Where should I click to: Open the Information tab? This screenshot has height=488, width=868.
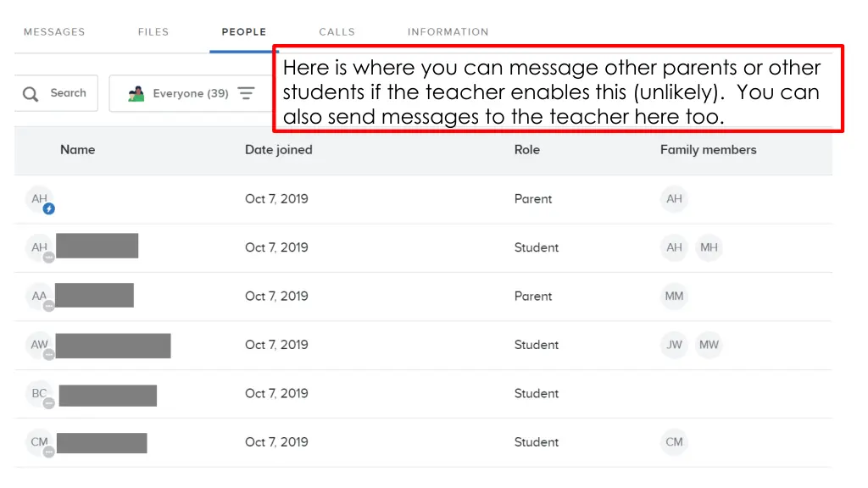click(448, 32)
